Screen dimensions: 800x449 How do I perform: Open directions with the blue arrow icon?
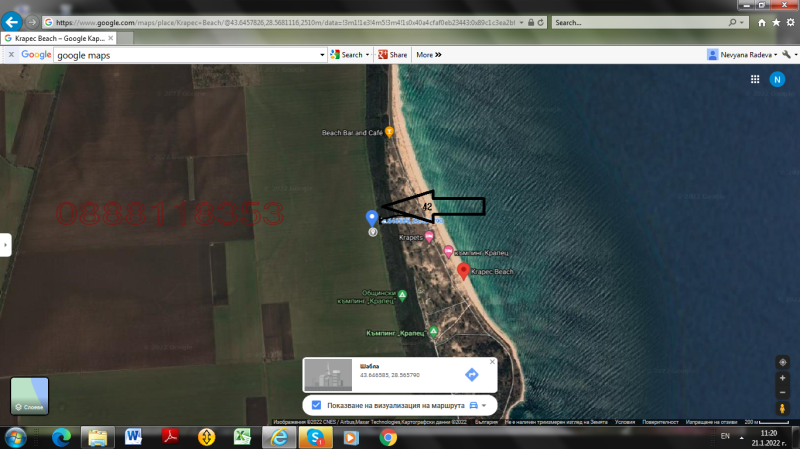472,374
